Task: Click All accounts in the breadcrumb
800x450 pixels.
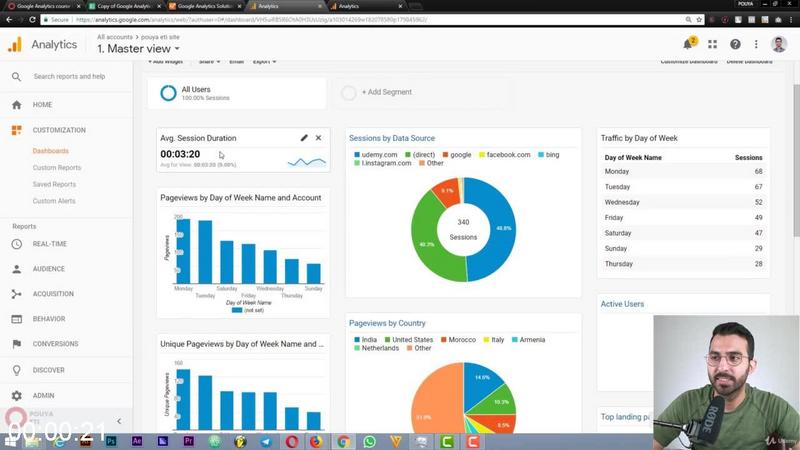Action: [x=115, y=37]
